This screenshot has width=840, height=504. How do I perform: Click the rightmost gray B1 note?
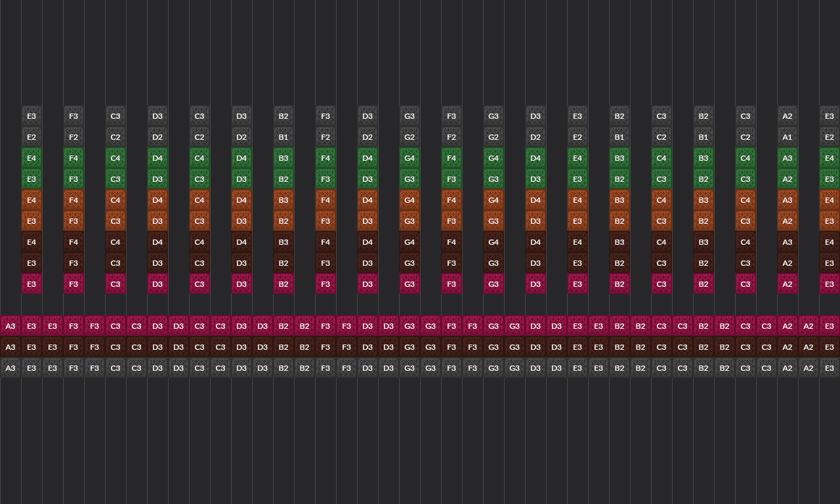[x=703, y=137]
